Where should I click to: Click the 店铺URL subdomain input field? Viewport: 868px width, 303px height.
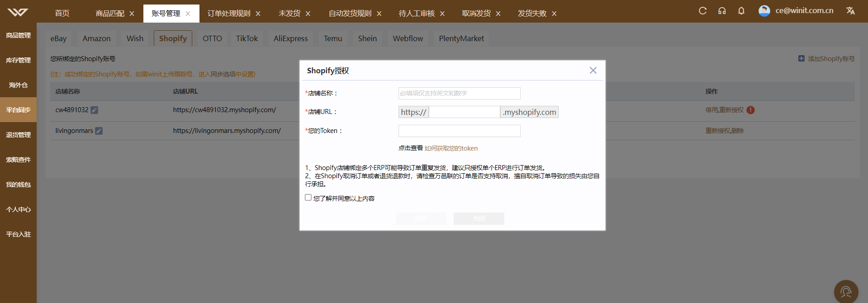465,112
